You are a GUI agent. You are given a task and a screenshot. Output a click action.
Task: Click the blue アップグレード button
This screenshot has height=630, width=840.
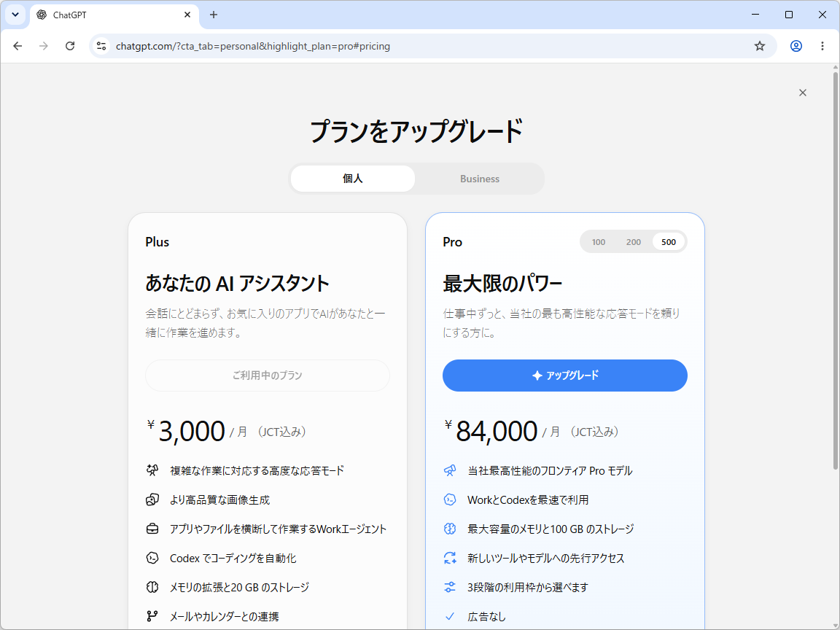pos(564,376)
